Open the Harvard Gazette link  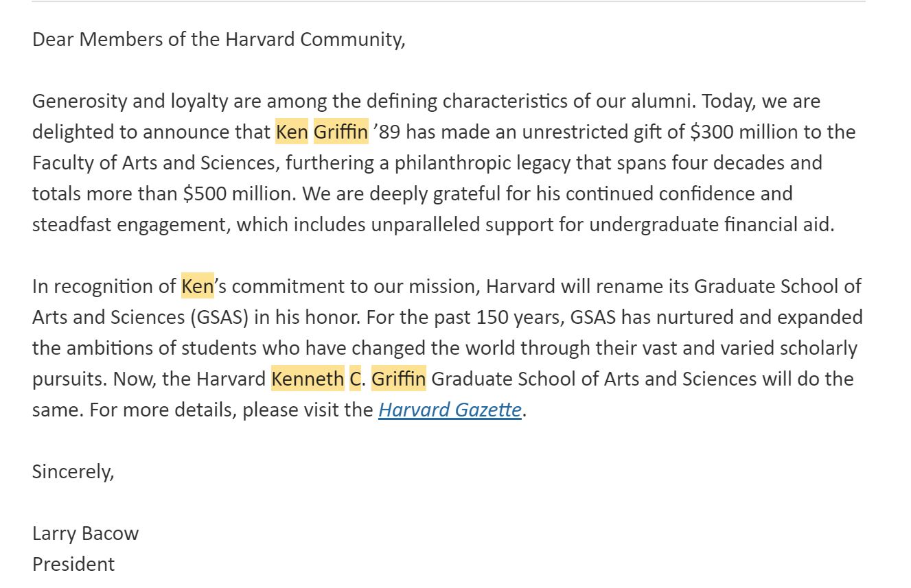tap(450, 410)
